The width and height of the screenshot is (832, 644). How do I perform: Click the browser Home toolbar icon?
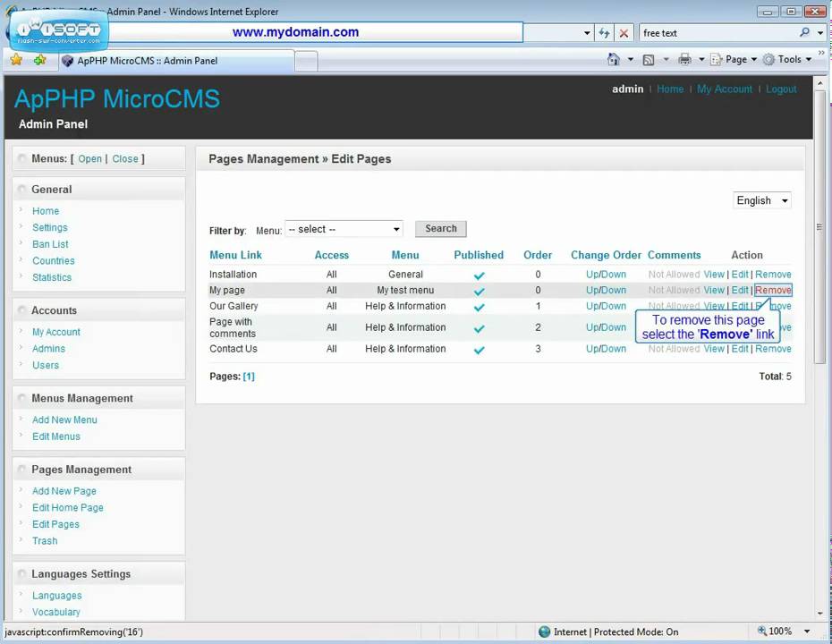[x=614, y=59]
